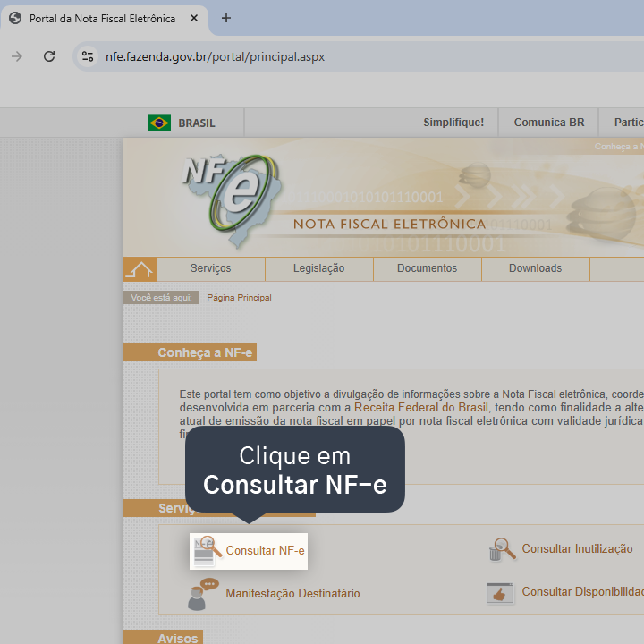
Task: Open the Consultar Inutilização link
Action: (577, 548)
